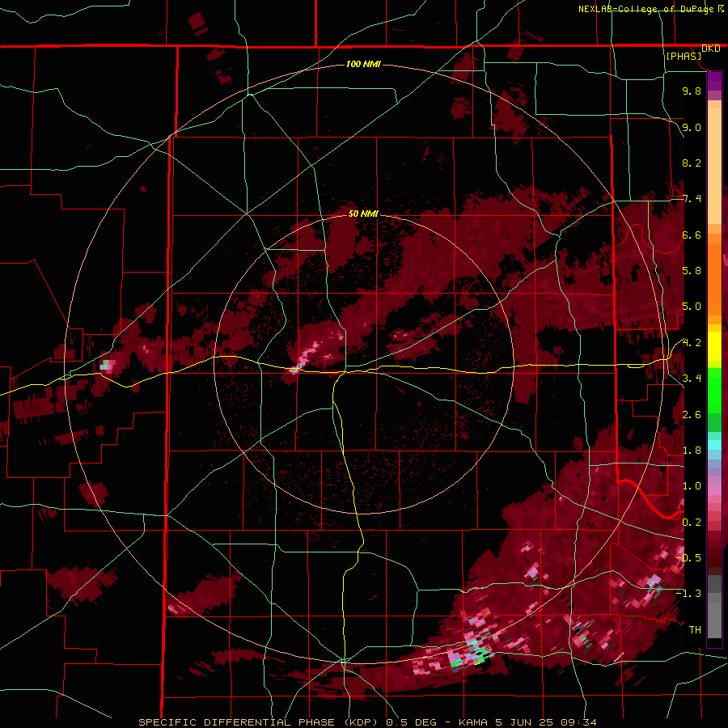Click the 0.2 legend value
This screenshot has width=728, height=728.
[692, 523]
